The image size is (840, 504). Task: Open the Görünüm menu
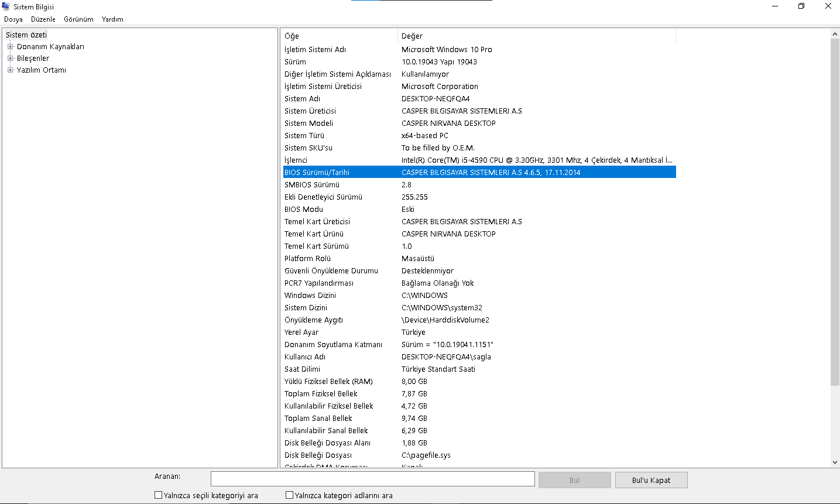click(x=78, y=19)
